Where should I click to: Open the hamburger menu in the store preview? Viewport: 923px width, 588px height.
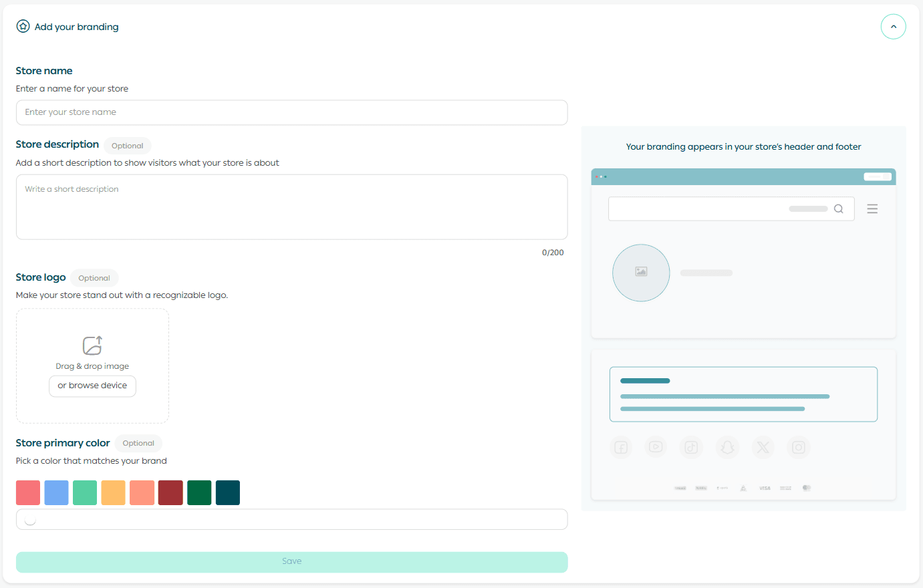click(872, 209)
